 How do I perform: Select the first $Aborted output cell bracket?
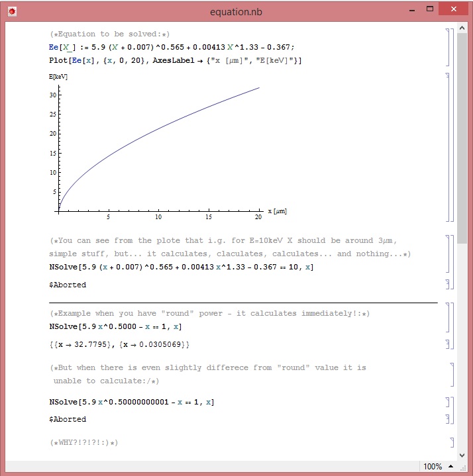tap(448, 285)
